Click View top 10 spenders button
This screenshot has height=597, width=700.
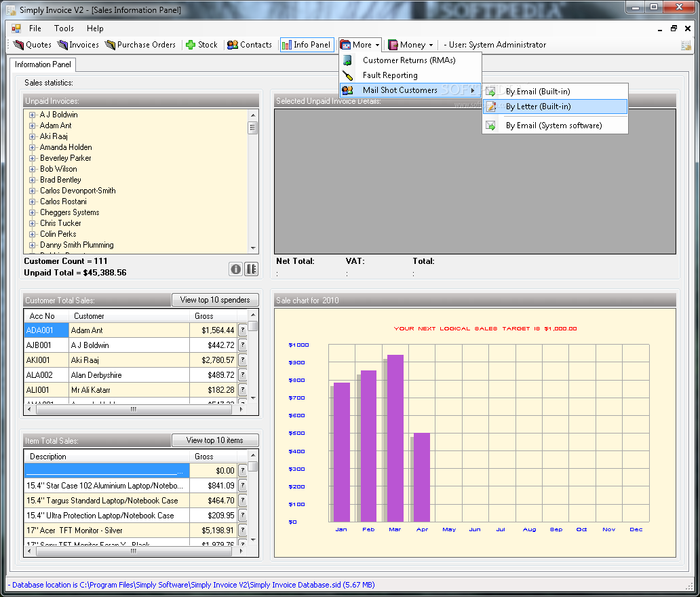point(215,300)
